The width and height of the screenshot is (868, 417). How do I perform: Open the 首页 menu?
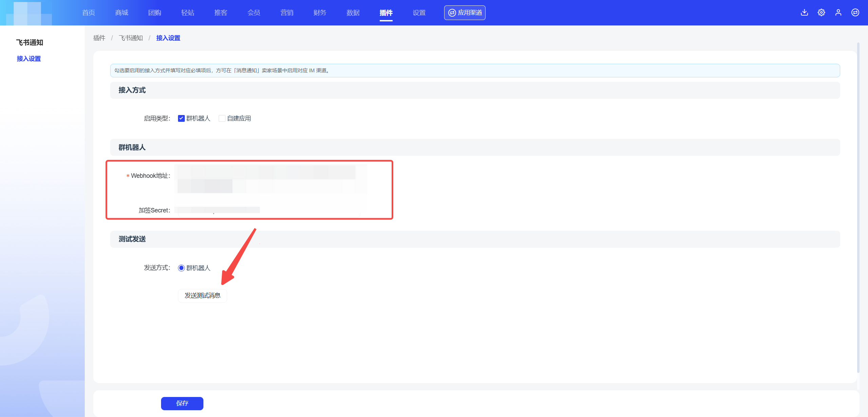click(x=88, y=13)
